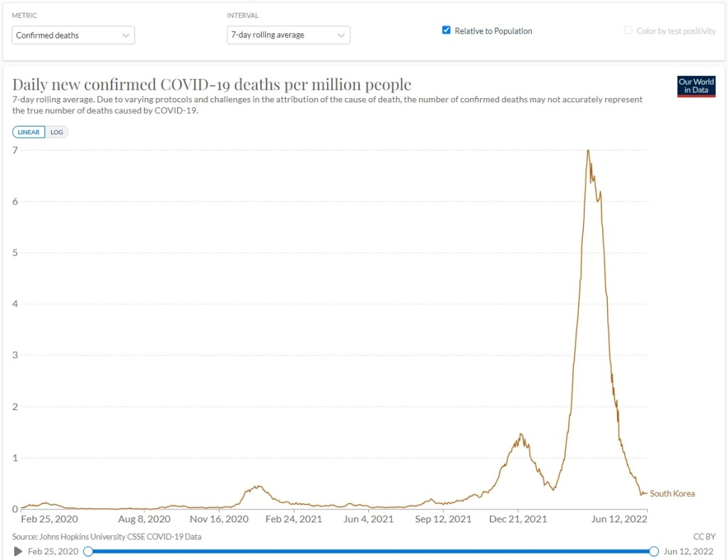The height and width of the screenshot is (560, 728).
Task: Open the Metric dropdown chevron
Action: click(x=125, y=36)
